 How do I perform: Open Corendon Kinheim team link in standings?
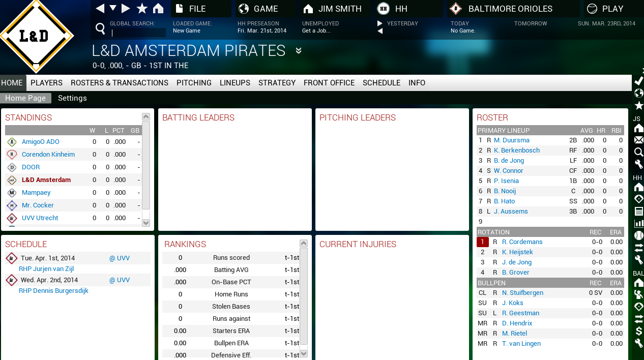pyautogui.click(x=48, y=155)
